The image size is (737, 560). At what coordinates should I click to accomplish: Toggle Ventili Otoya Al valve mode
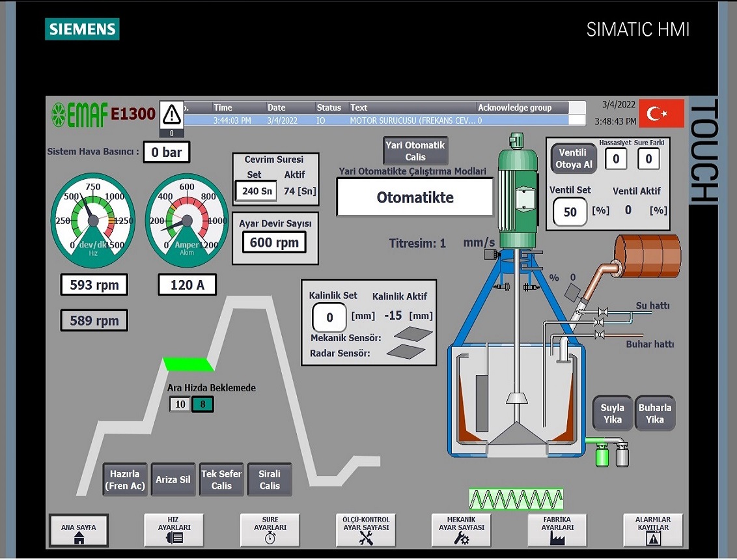(x=574, y=159)
